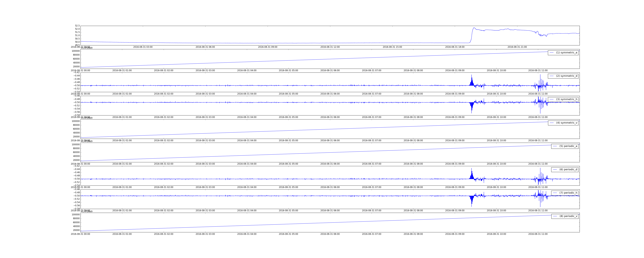The width and height of the screenshot is (644, 258).
Task: Click the (8) periodic_v legend entry
Action: (565, 216)
